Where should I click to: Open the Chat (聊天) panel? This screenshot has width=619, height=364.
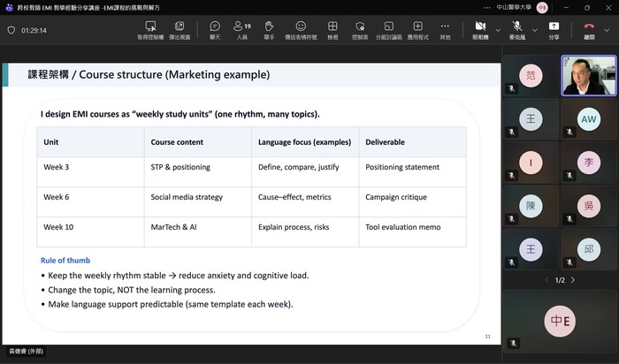pos(215,27)
